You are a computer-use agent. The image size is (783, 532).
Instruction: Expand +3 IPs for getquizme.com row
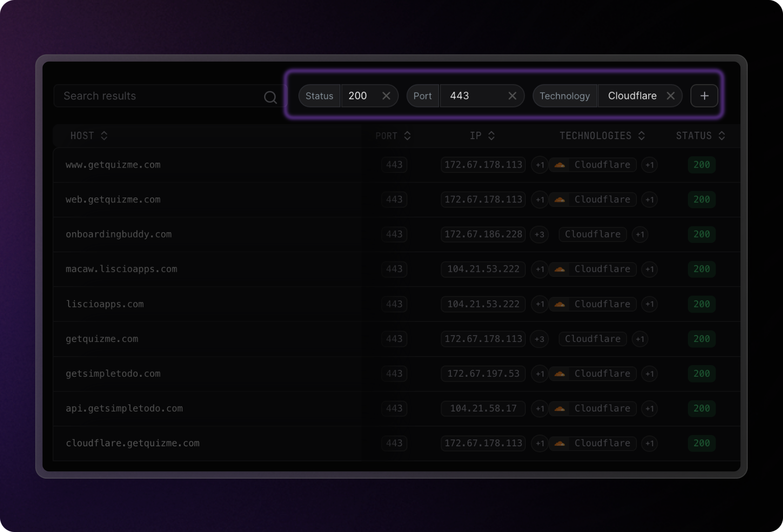click(x=539, y=339)
